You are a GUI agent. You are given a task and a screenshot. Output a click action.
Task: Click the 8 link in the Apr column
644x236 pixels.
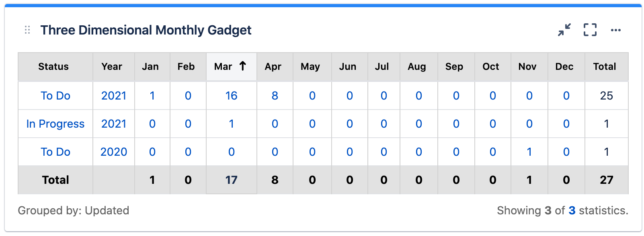[274, 96]
